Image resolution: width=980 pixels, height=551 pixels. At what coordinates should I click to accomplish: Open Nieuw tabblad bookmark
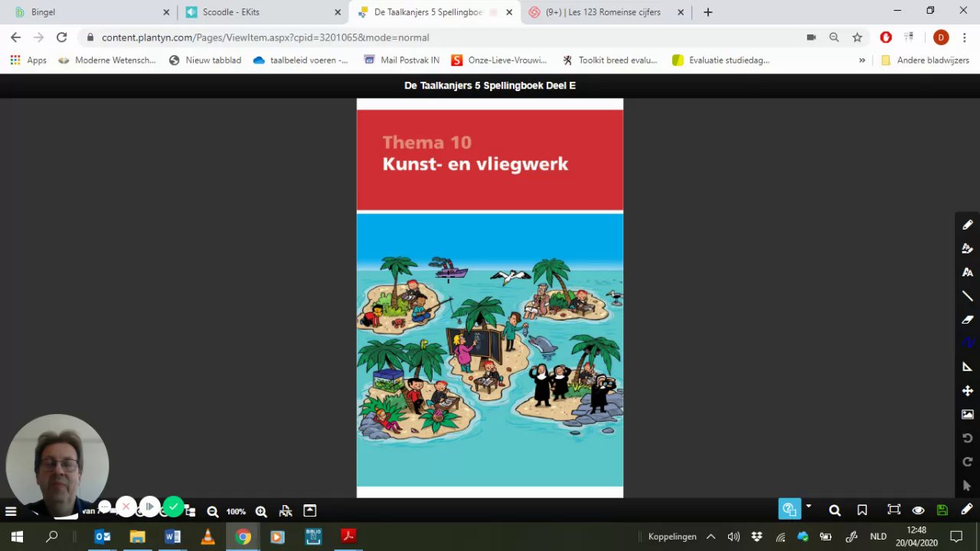point(204,60)
